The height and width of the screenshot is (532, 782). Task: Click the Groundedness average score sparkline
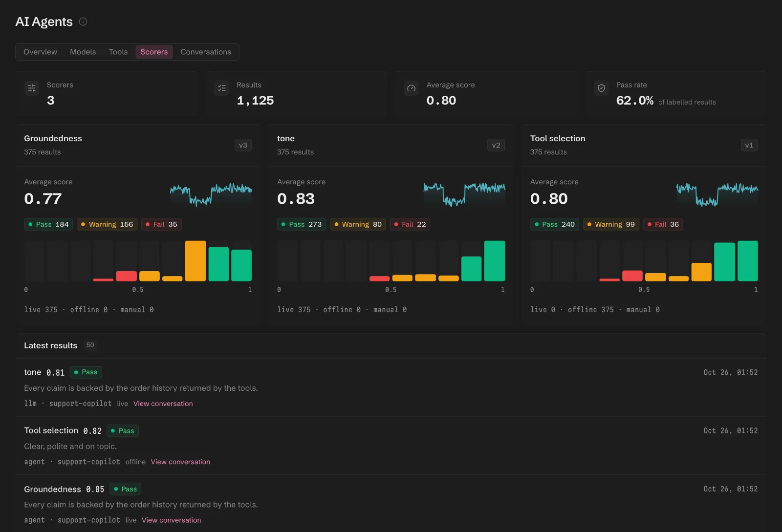click(211, 194)
